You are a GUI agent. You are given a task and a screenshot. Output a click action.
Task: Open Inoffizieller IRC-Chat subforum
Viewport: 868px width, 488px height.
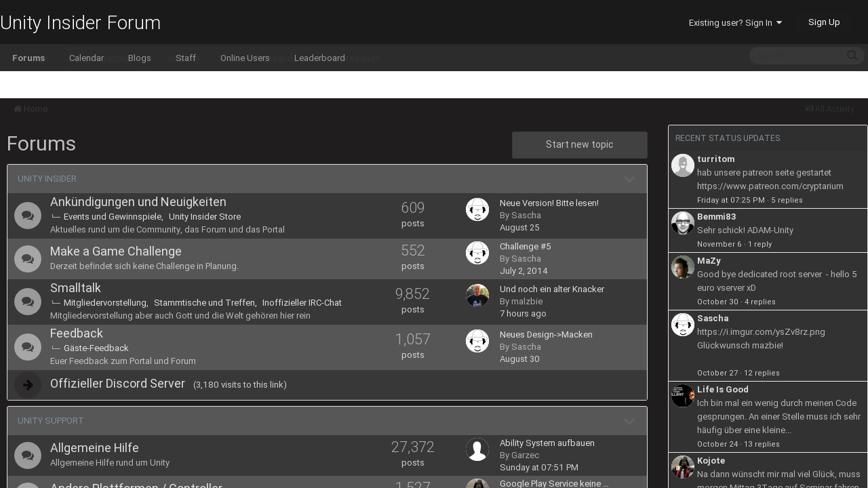[x=302, y=303]
